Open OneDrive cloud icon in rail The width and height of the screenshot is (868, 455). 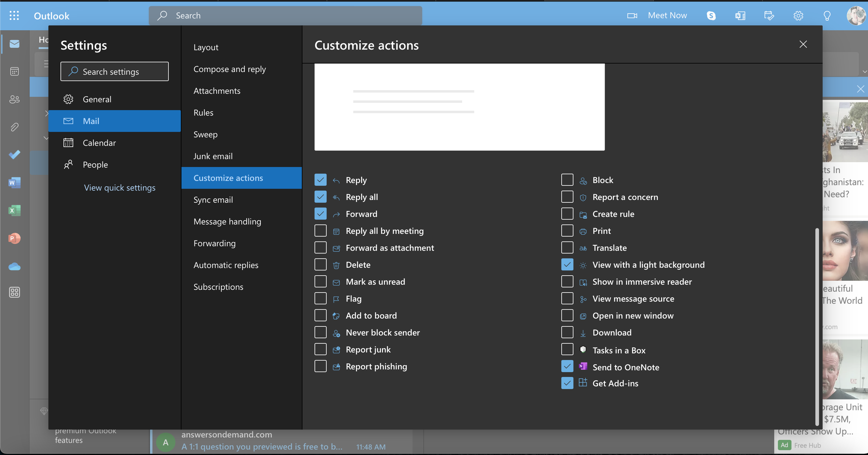click(x=15, y=266)
